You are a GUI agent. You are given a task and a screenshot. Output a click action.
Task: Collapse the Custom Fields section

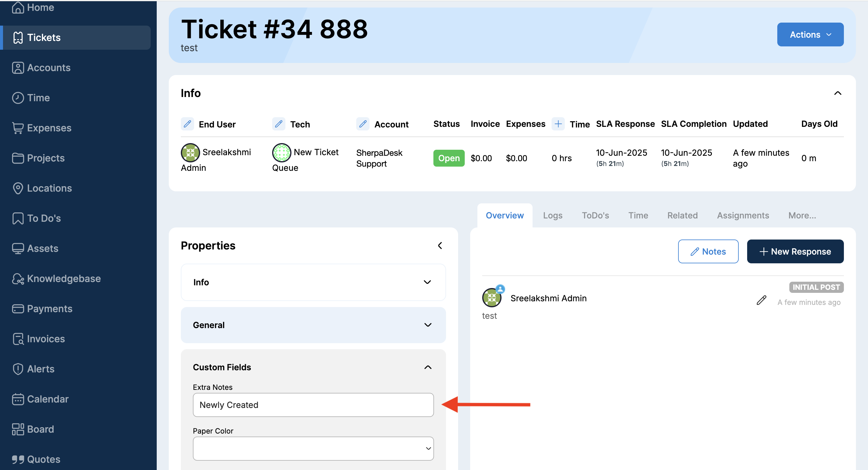point(428,367)
